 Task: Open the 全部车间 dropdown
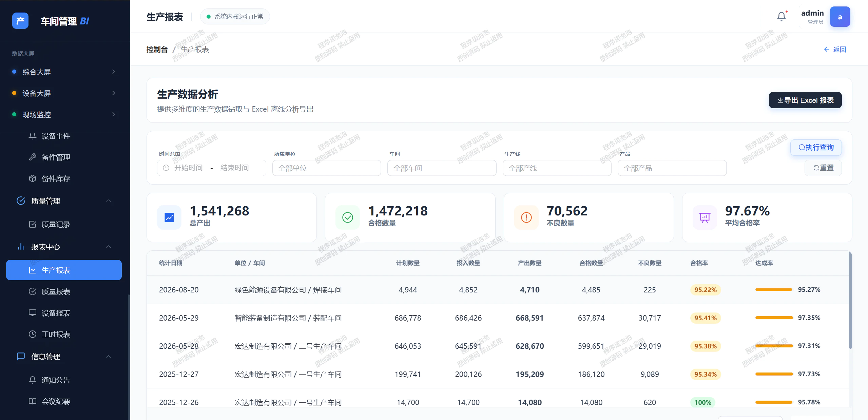click(x=442, y=168)
